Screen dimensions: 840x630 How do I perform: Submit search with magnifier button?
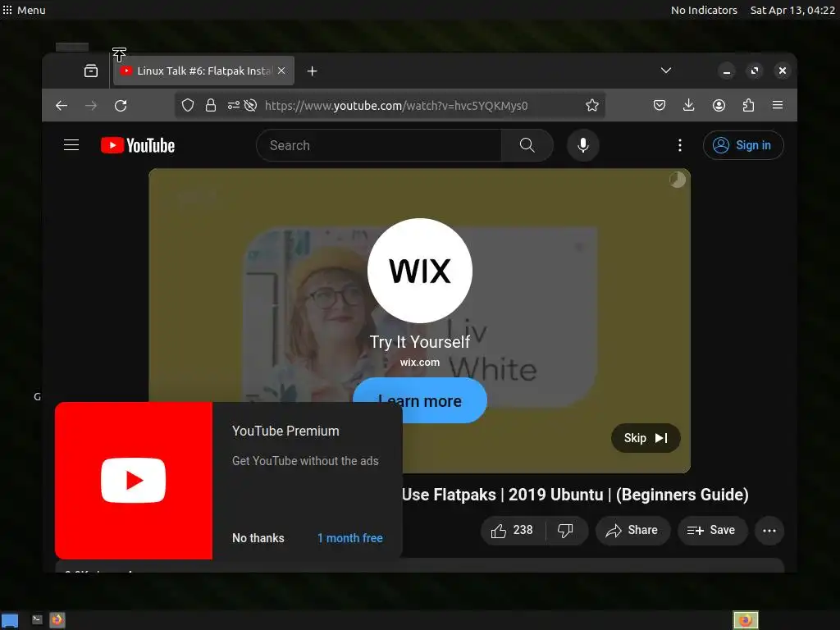click(x=527, y=145)
